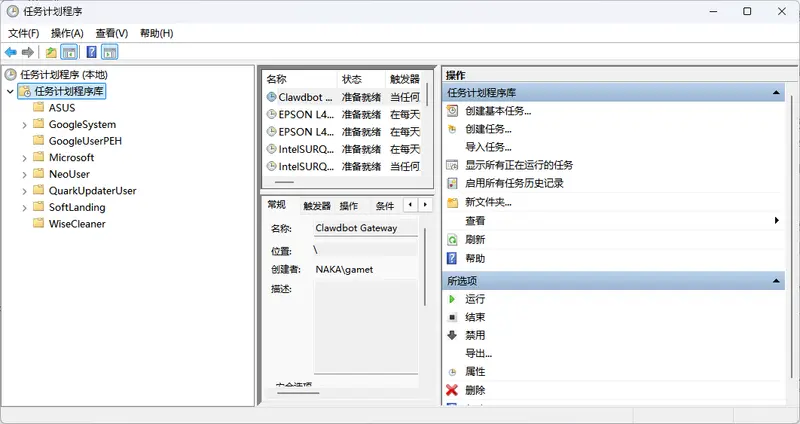
Task: Expand the NeoUser folder node
Action: pyautogui.click(x=24, y=174)
